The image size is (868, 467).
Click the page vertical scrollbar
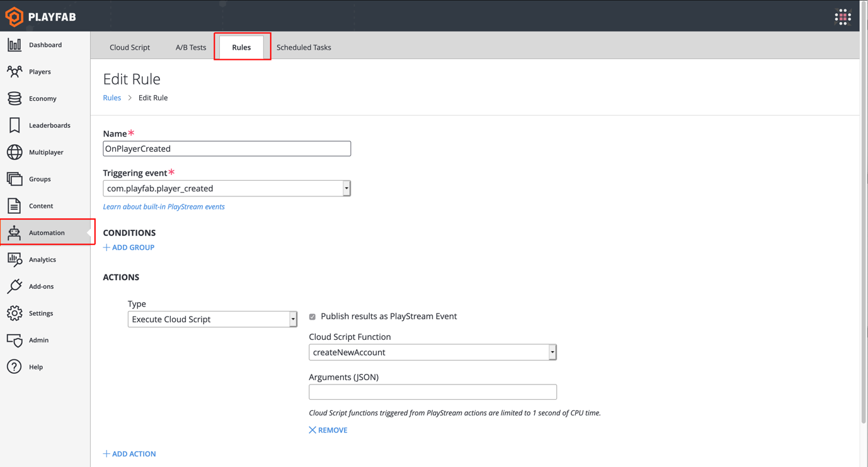864,211
